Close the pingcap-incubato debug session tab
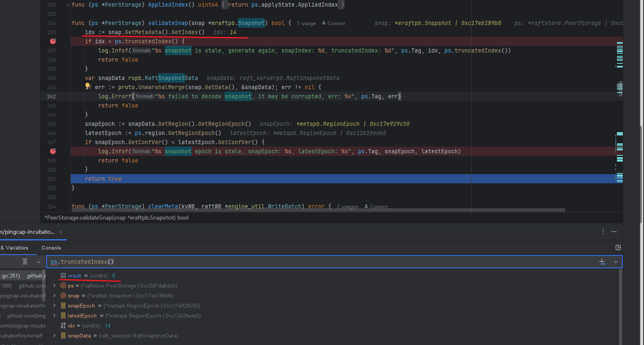 [61, 232]
